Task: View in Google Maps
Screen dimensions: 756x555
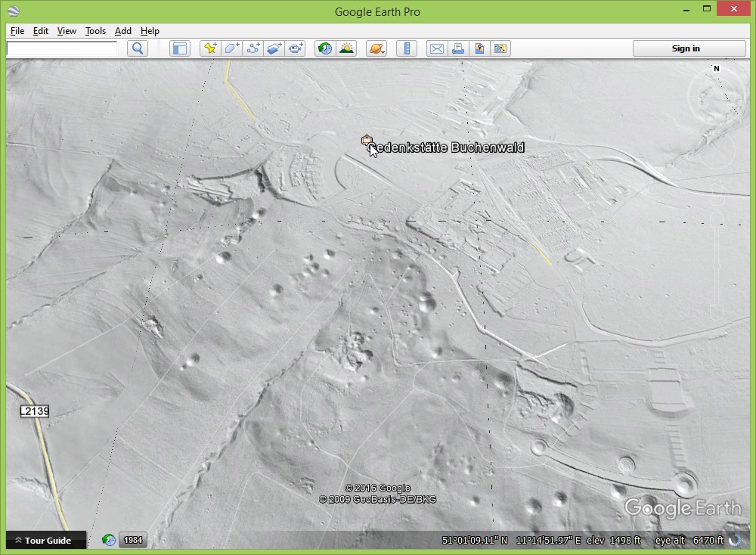Action: pos(479,48)
